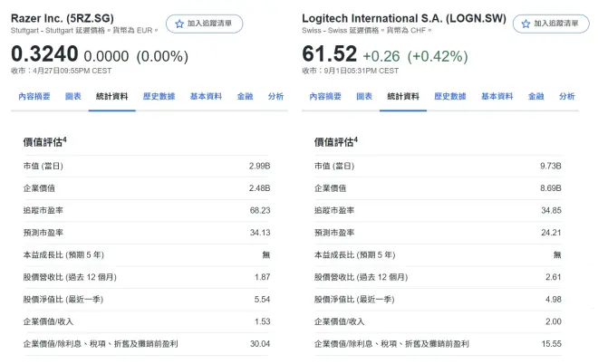Click Logitech's forward P/E value 24.21

click(551, 233)
